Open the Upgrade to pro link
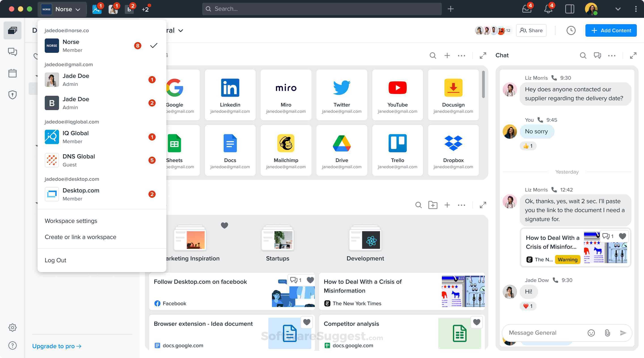The height and width of the screenshot is (358, 644). point(57,346)
